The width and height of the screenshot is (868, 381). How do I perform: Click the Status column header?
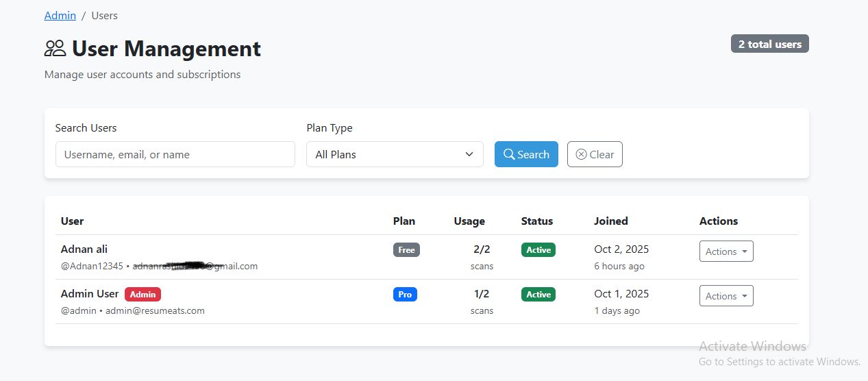tap(537, 221)
